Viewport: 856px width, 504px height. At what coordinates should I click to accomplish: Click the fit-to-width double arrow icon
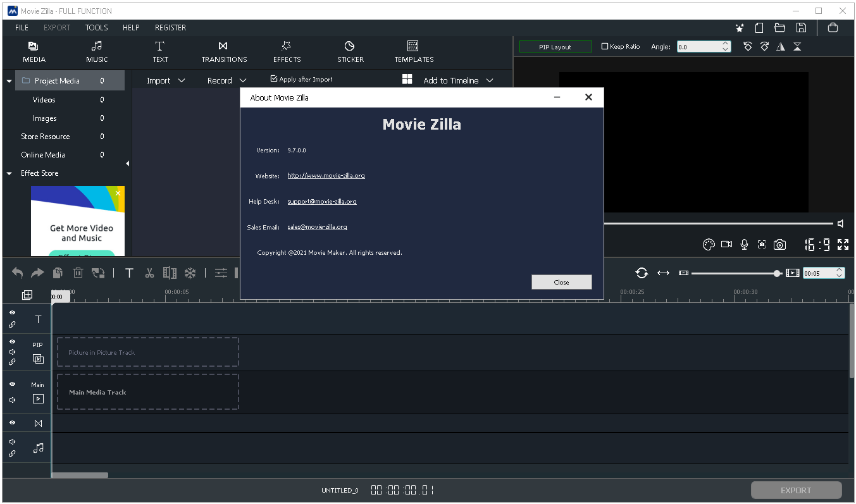tap(663, 273)
